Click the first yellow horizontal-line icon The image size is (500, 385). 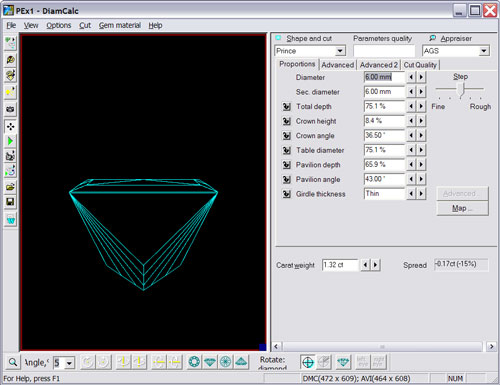click(x=159, y=362)
